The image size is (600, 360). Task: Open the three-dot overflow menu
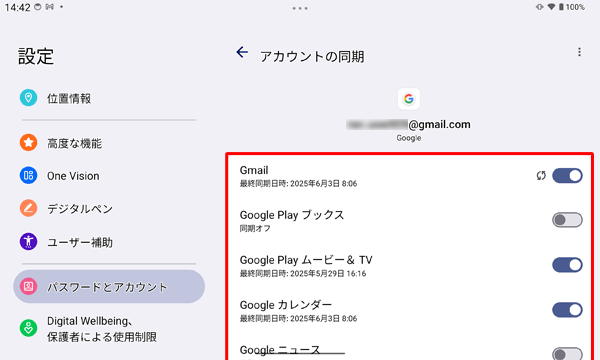[x=579, y=52]
